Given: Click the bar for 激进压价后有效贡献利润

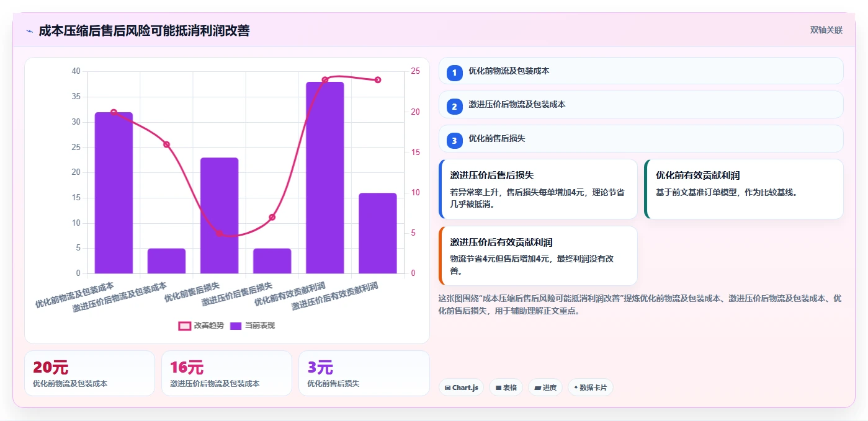Looking at the screenshot, I should click(x=377, y=233).
